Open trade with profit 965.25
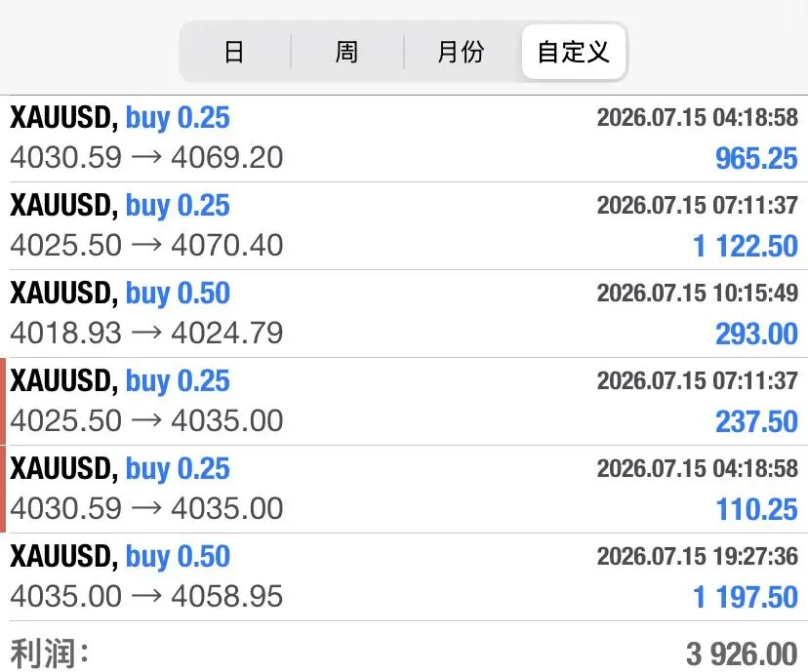Image resolution: width=808 pixels, height=672 pixels. coord(404,138)
